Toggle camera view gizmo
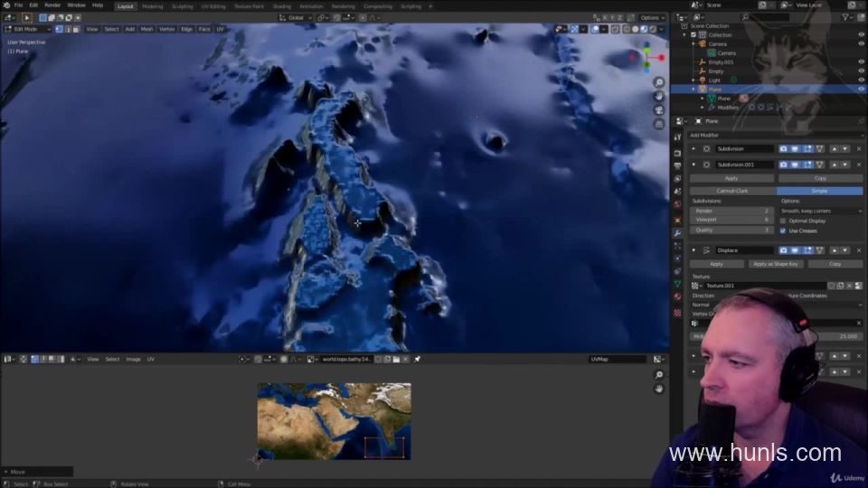The height and width of the screenshot is (488, 868). coord(659,110)
